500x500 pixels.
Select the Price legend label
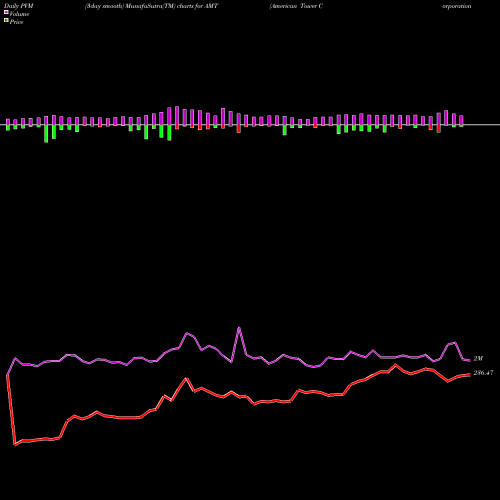click(16, 22)
